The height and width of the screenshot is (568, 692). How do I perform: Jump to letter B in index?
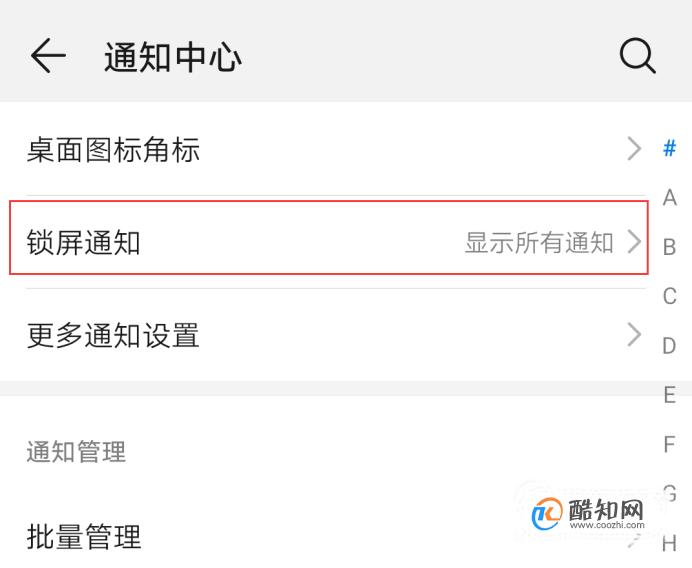(669, 247)
